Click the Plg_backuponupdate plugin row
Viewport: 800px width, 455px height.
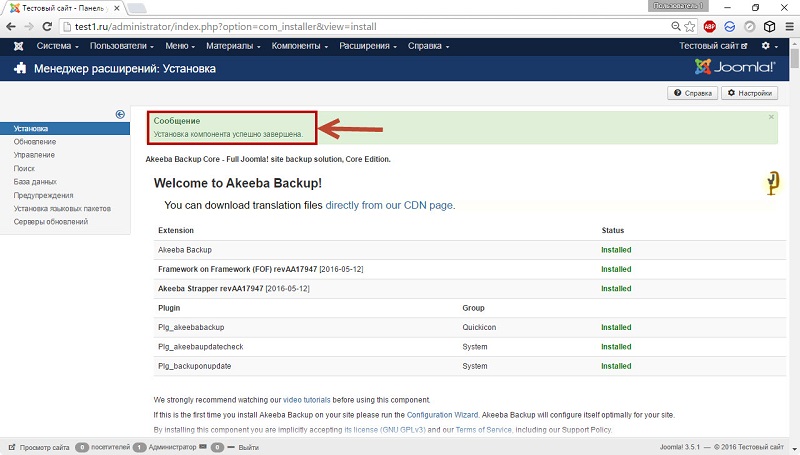pyautogui.click(x=469, y=366)
